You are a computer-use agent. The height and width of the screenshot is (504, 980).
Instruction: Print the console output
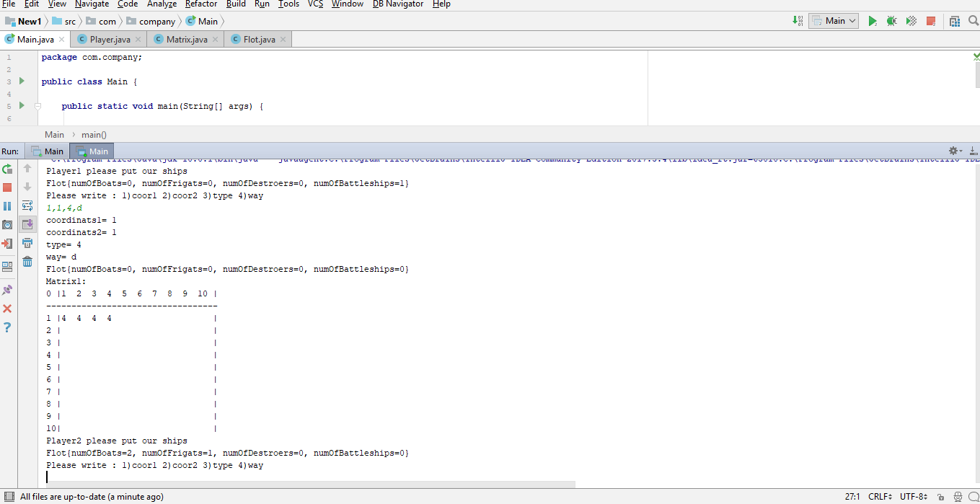click(27, 244)
